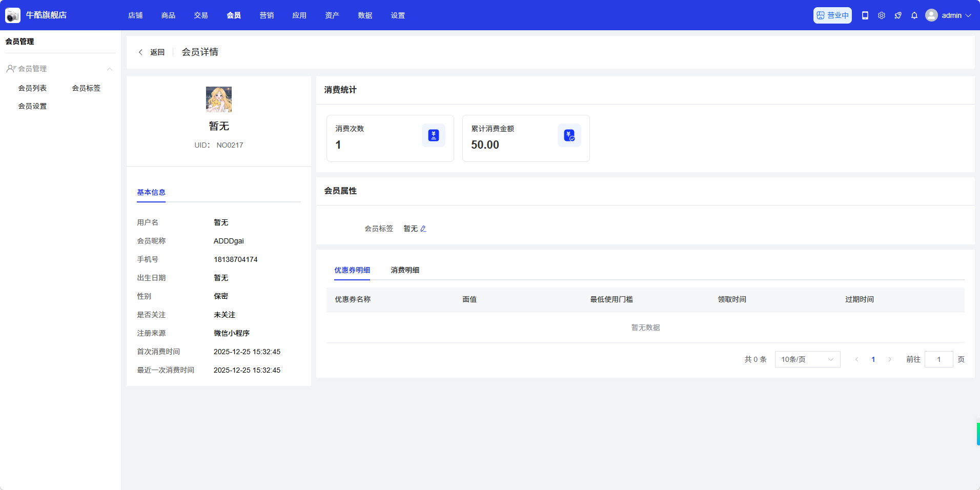980x490 pixels.
Task: Click the member avatar thumbnail
Action: coord(219,99)
